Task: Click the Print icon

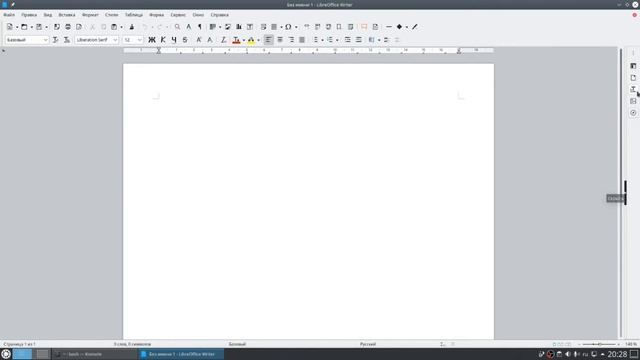Action: (x=68, y=27)
